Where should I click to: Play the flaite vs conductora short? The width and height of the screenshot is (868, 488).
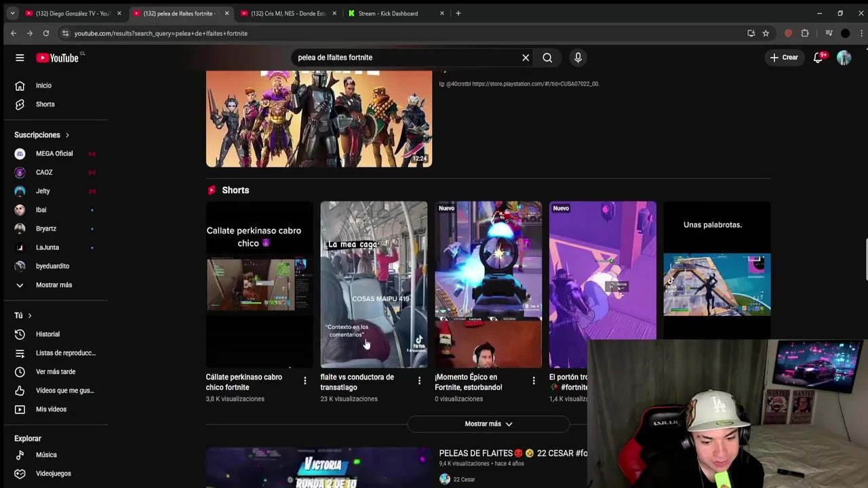point(374,285)
